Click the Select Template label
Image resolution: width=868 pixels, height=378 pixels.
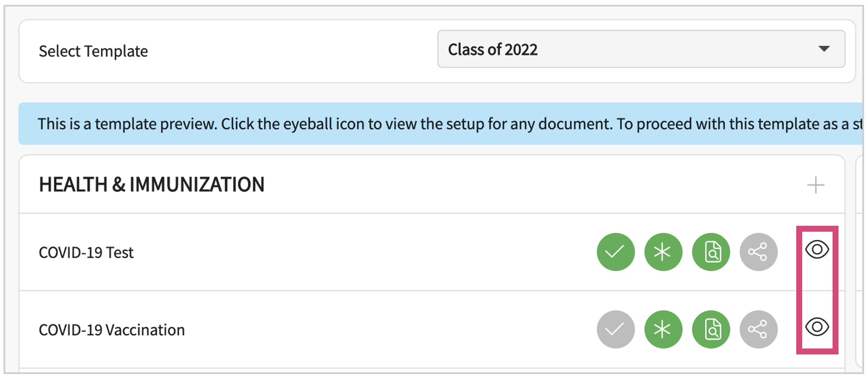point(93,51)
